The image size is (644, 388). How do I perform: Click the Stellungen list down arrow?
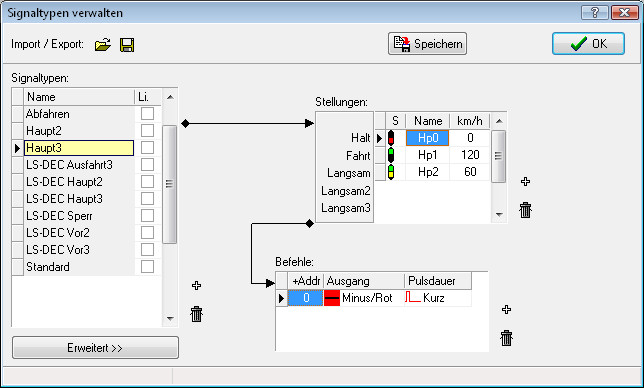(499, 214)
